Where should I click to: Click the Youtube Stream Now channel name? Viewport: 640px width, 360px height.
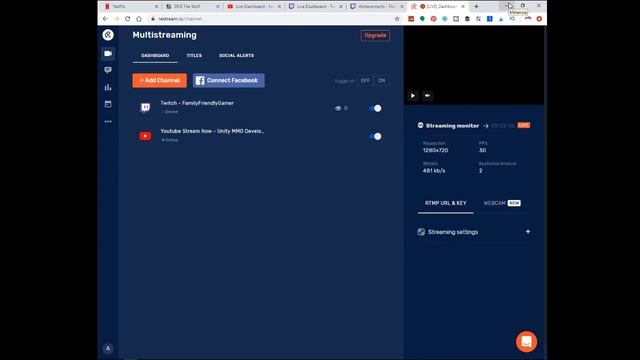[x=212, y=131]
